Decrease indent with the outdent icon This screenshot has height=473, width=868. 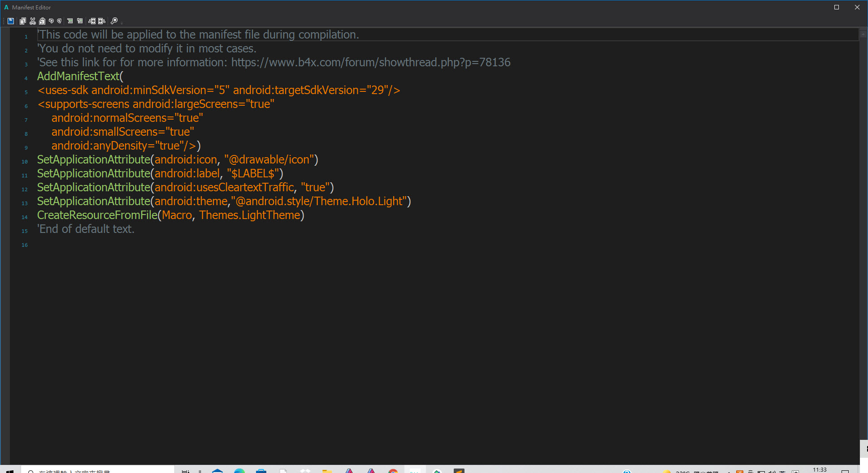tap(92, 21)
